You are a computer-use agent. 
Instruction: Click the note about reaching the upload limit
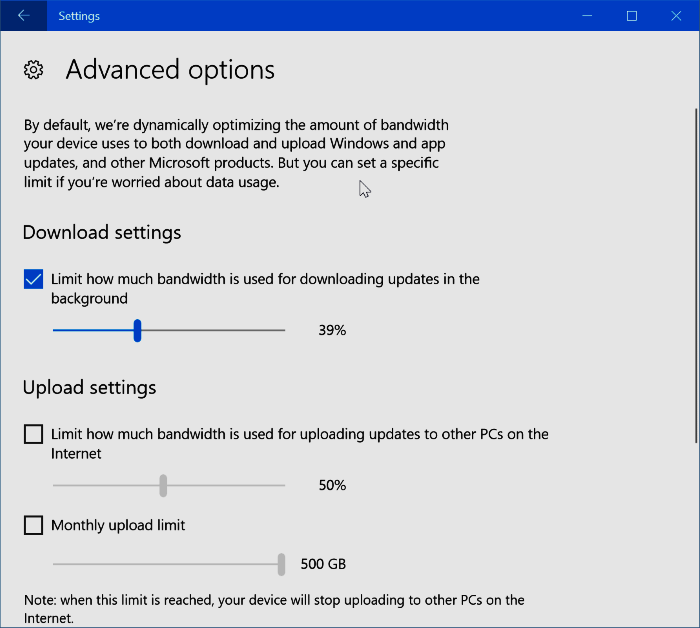274,609
